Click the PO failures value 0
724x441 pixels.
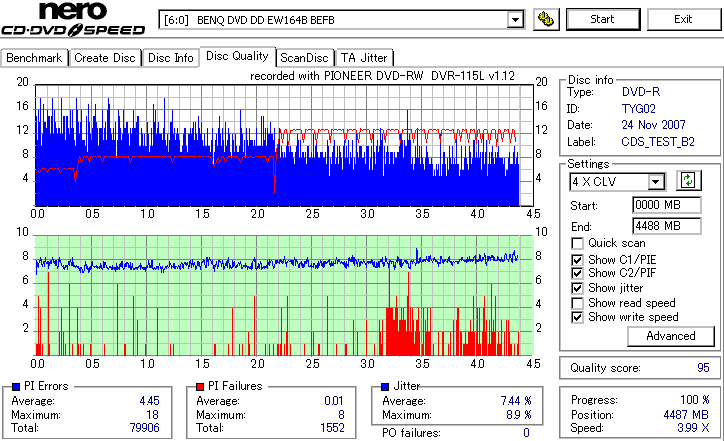coord(526,433)
